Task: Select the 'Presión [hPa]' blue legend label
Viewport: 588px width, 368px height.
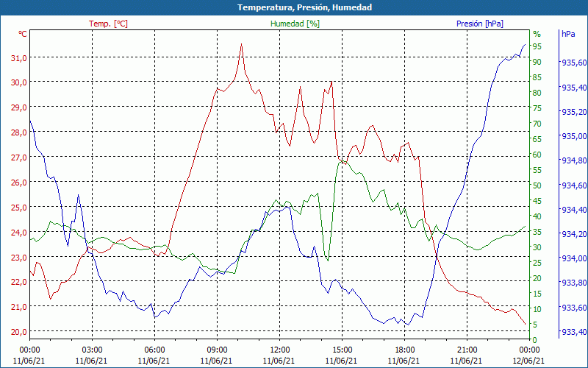Action: click(x=480, y=24)
